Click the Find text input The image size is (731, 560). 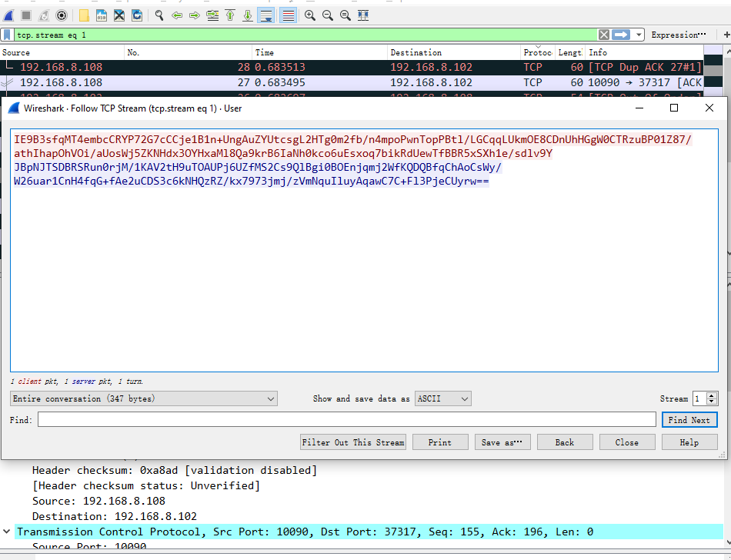coord(347,420)
